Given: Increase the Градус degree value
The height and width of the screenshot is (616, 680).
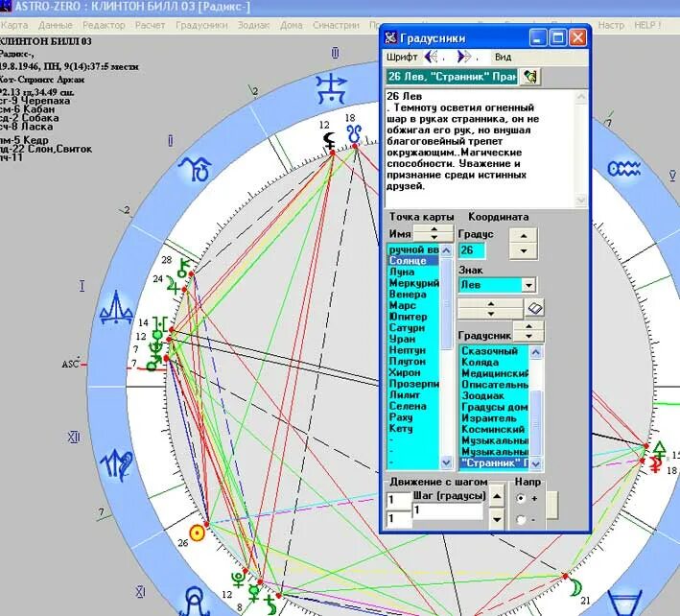Looking at the screenshot, I should [x=523, y=236].
